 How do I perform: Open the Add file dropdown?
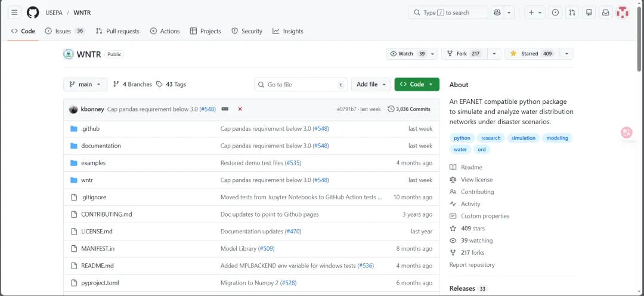point(371,84)
